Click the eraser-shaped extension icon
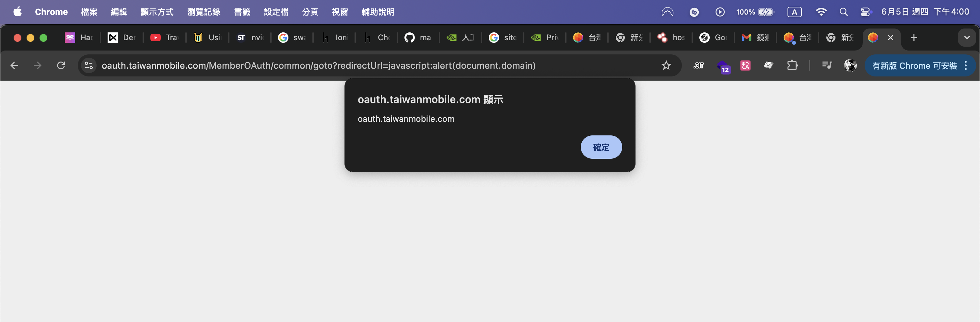The width and height of the screenshot is (980, 322). click(768, 65)
